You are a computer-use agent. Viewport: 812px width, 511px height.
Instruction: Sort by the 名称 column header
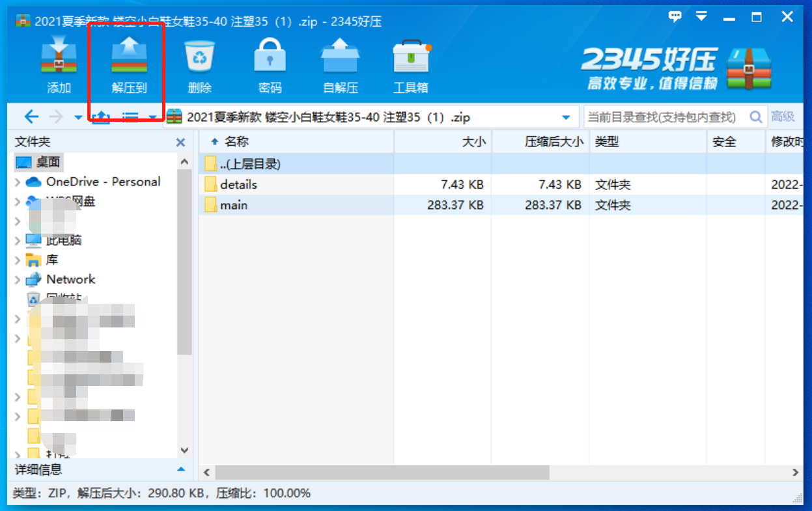236,141
